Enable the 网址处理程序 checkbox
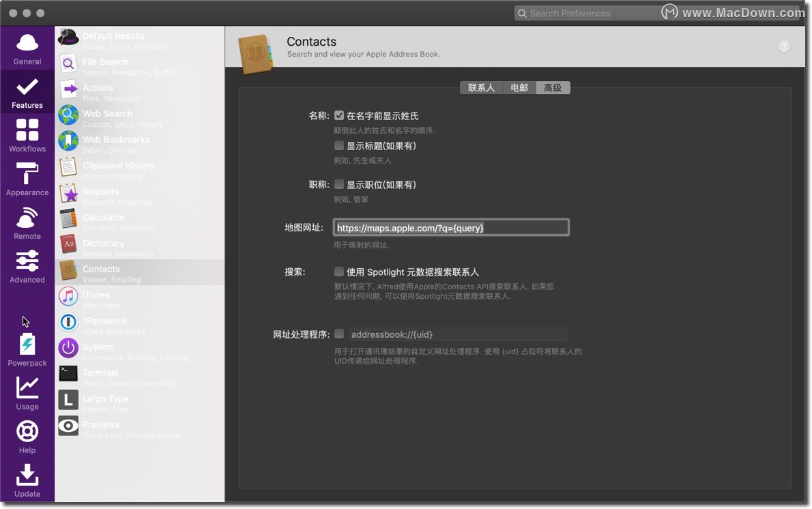 click(x=338, y=334)
